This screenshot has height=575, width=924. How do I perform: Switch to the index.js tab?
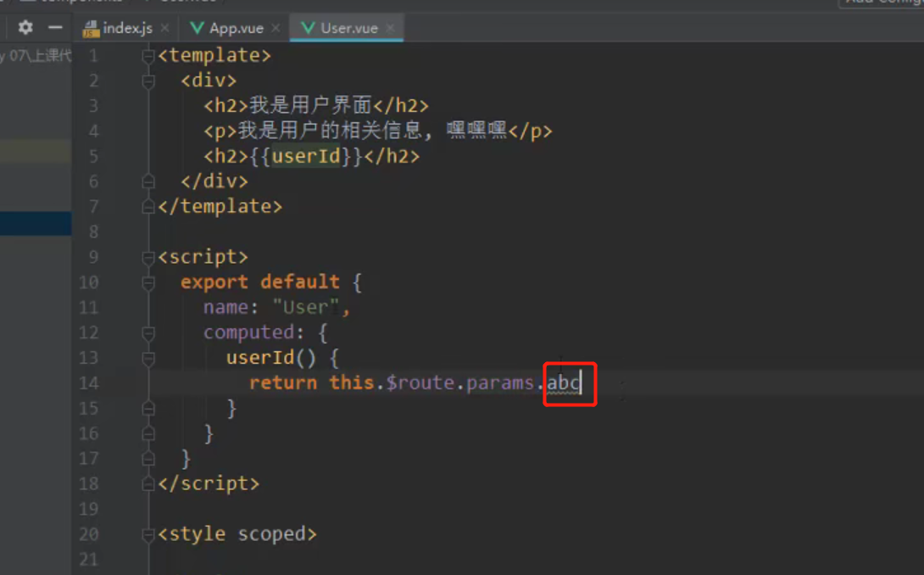coord(127,28)
